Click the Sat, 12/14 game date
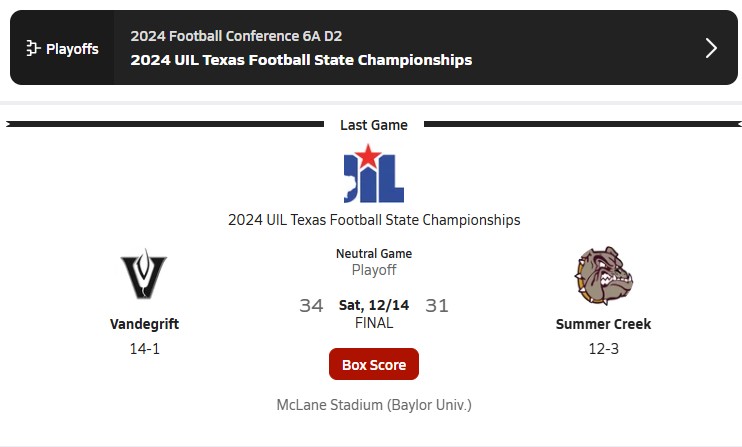This screenshot has height=447, width=742. tap(374, 305)
